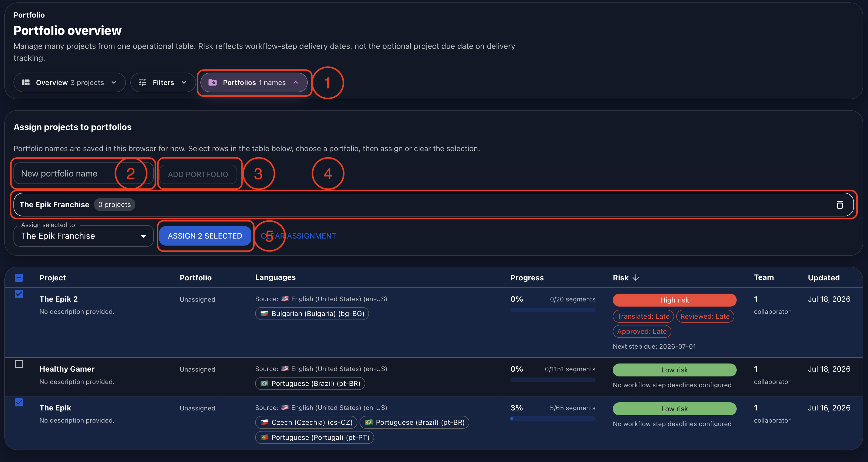Screen dimensions: 868x462
Task: Click The Epik's Unassigned portfolio cell
Action: click(x=197, y=408)
